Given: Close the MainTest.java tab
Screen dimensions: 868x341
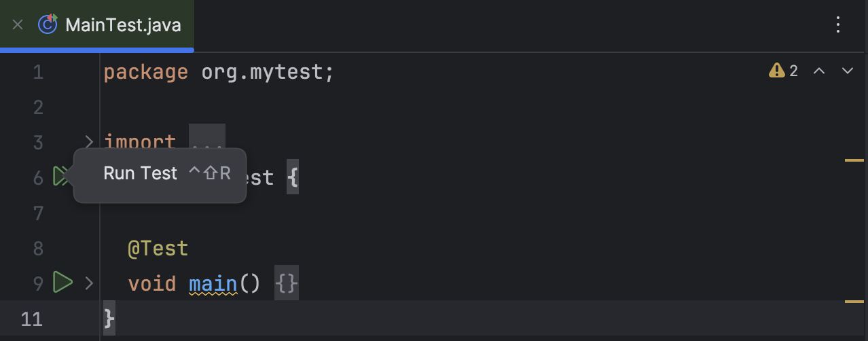Looking at the screenshot, I should pyautogui.click(x=18, y=25).
